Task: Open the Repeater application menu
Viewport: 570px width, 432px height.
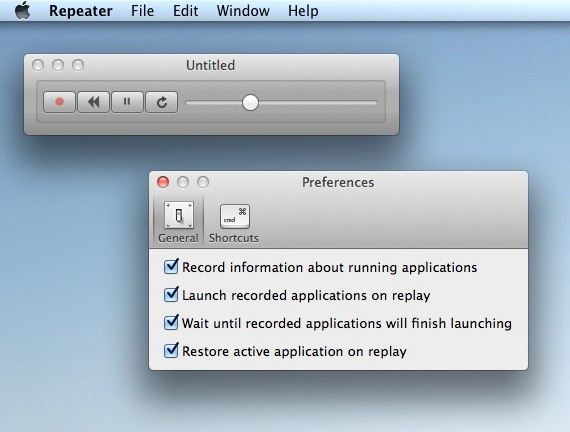Action: click(81, 11)
